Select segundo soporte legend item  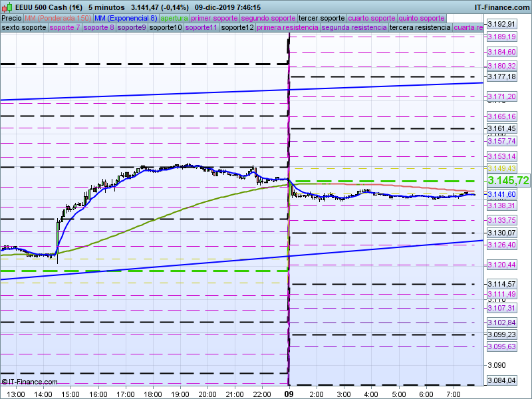click(267, 18)
